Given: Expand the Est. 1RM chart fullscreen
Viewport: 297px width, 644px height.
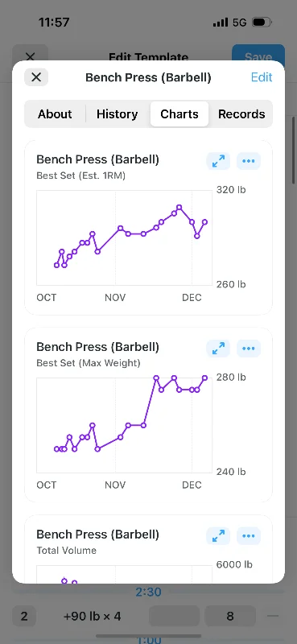Looking at the screenshot, I should point(218,161).
